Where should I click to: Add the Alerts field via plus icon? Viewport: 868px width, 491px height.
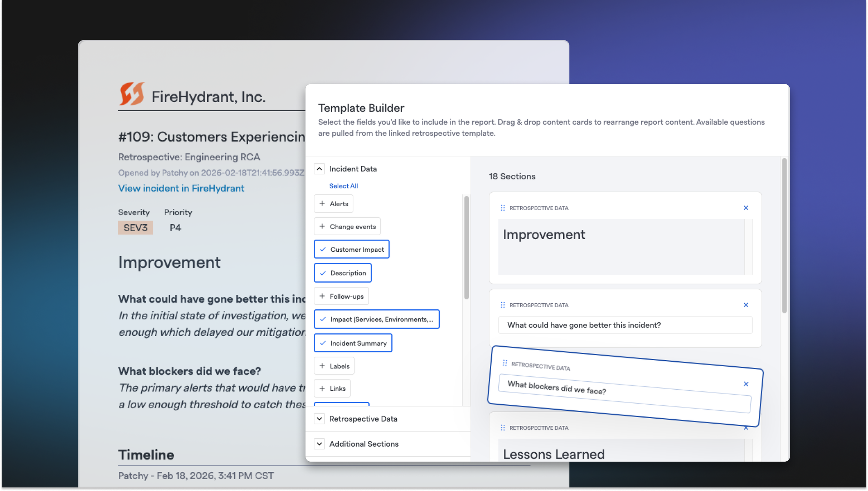point(322,204)
